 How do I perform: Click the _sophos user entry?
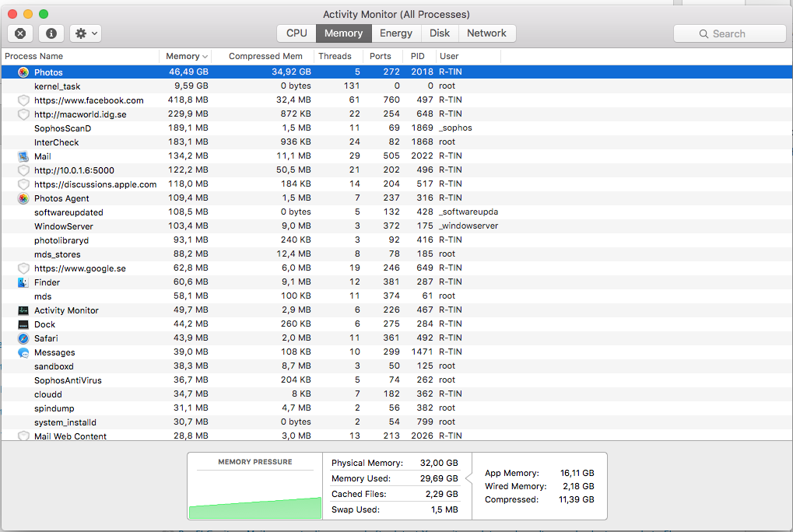tap(456, 128)
